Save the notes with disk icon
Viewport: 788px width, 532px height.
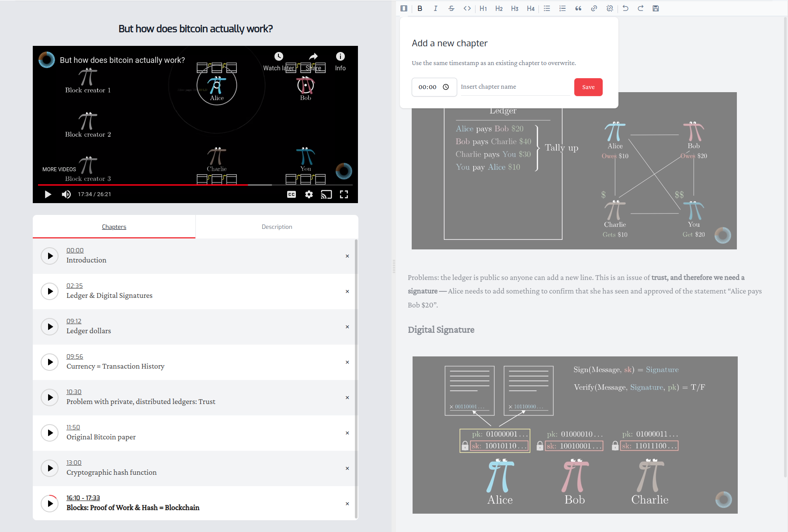656,8
